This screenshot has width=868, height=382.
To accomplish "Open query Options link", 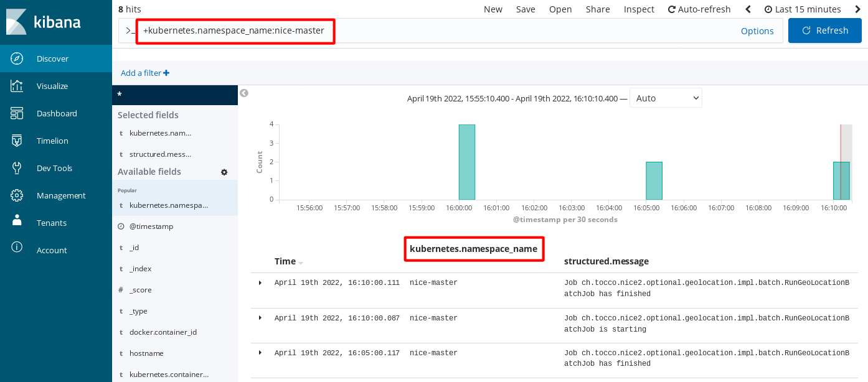I will pos(757,31).
